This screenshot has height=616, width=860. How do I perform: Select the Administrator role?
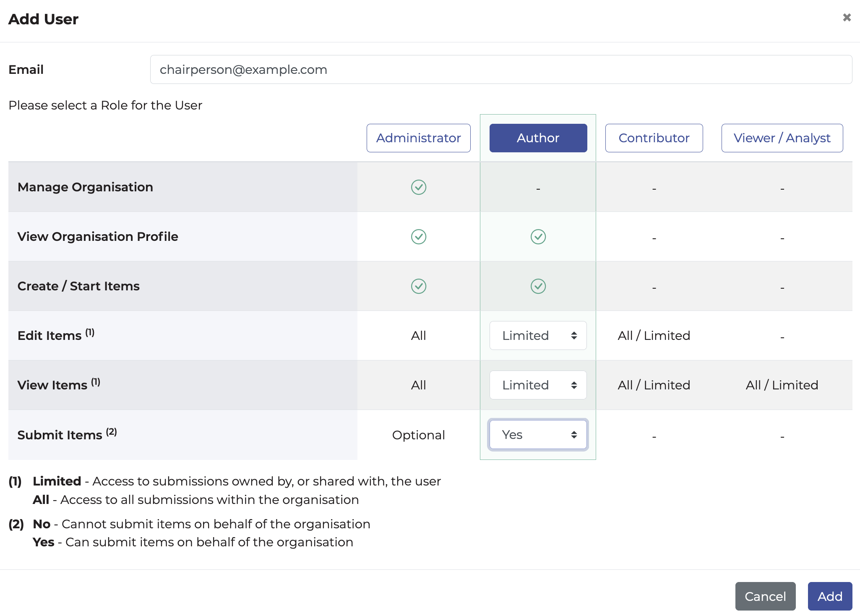[x=418, y=138]
